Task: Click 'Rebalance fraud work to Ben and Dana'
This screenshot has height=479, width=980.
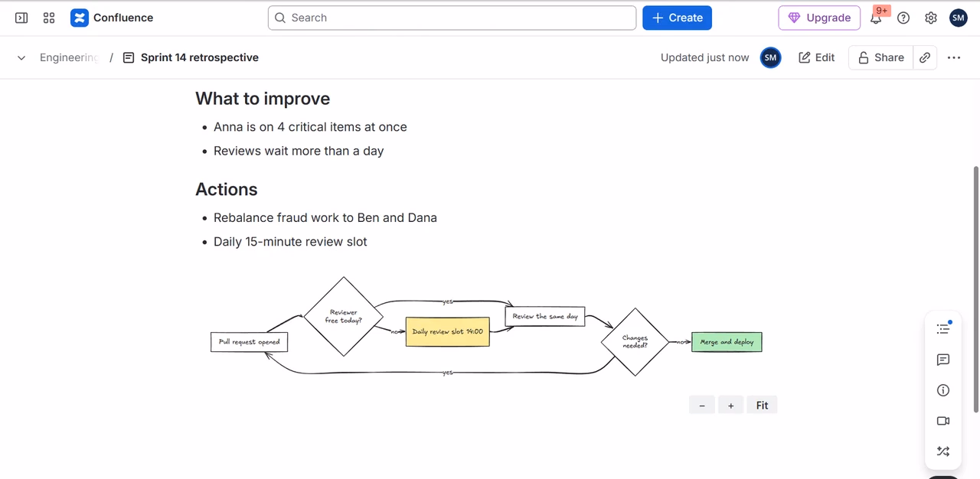Action: click(325, 217)
